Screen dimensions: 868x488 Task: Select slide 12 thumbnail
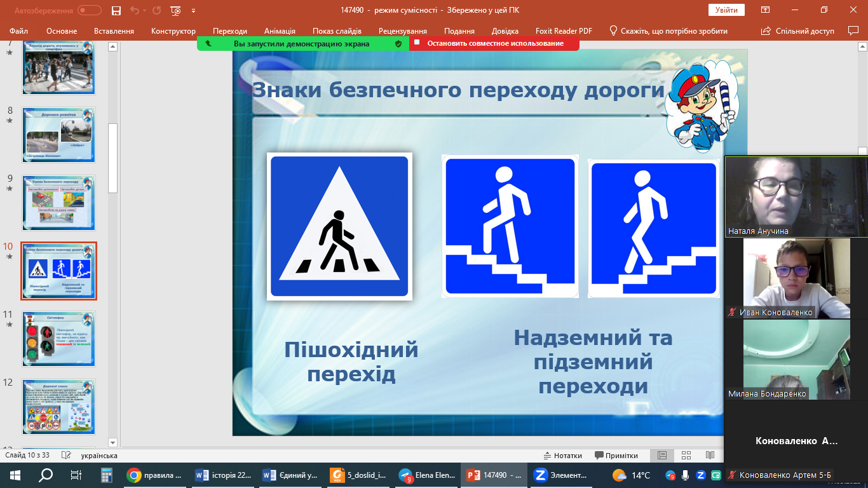tap(58, 407)
